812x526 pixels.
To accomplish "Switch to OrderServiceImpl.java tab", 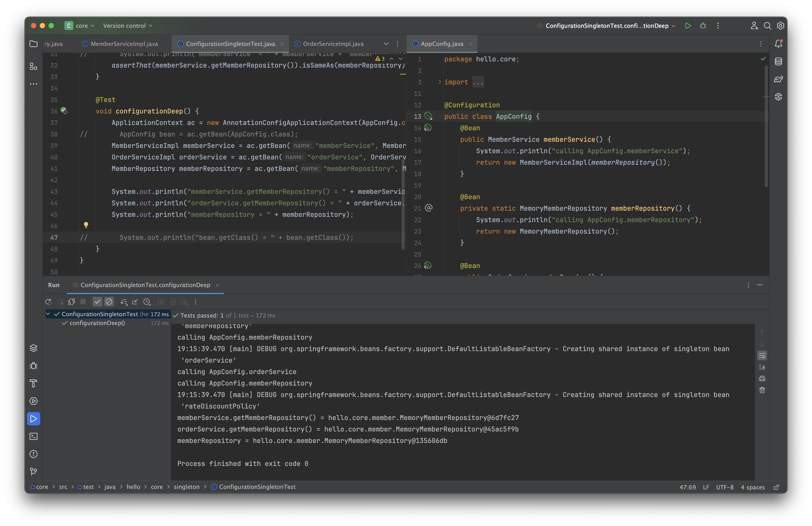I will pos(329,44).
